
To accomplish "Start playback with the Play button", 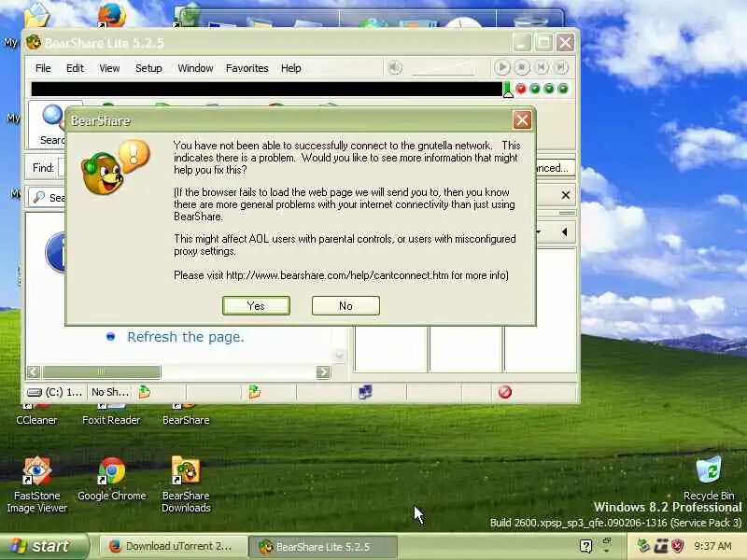I will 501,67.
